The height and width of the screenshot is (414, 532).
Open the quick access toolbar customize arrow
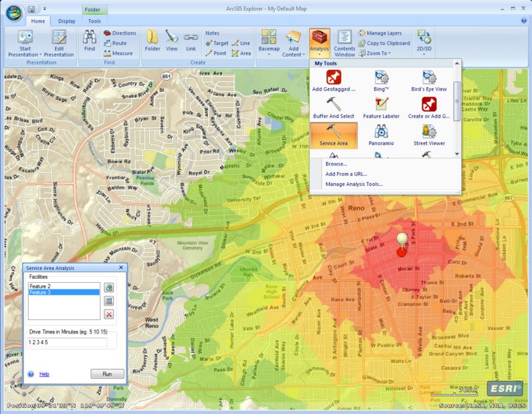(45, 9)
